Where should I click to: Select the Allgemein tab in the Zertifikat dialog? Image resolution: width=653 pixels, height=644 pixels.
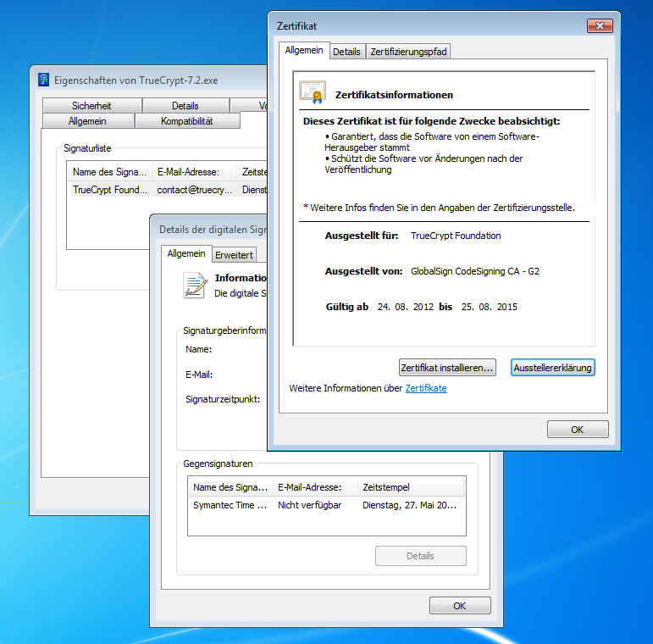[304, 51]
